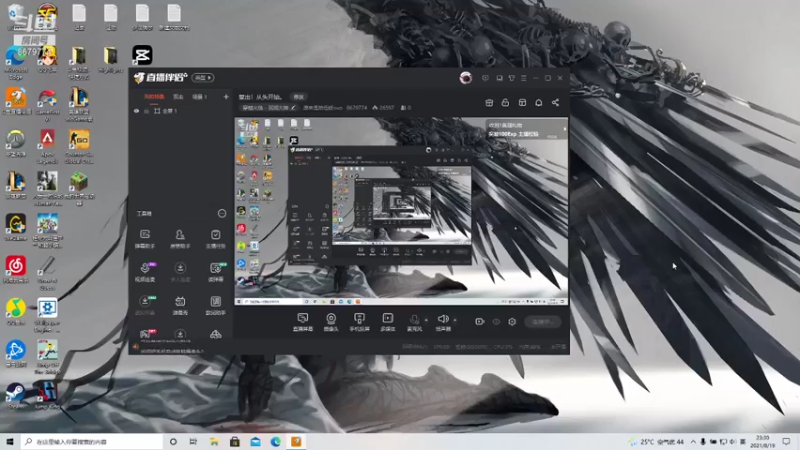Open the hamburger menu in title bar

pos(523,78)
